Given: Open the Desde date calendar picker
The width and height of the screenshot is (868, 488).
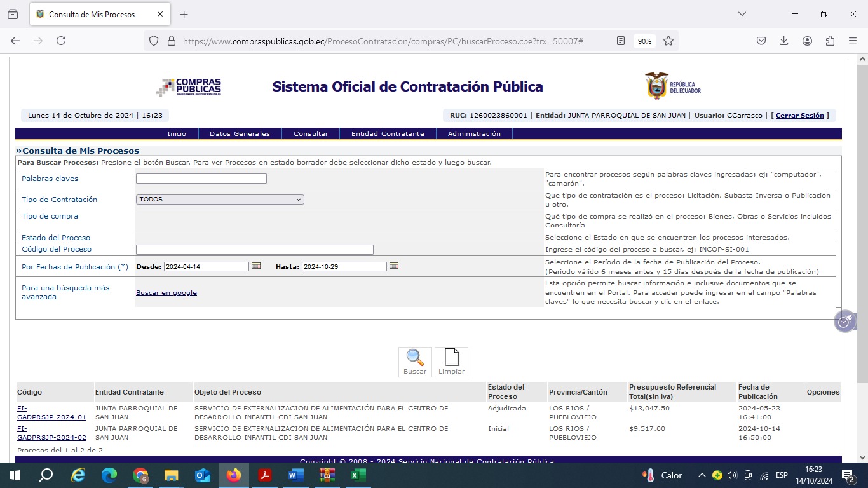Looking at the screenshot, I should (256, 266).
